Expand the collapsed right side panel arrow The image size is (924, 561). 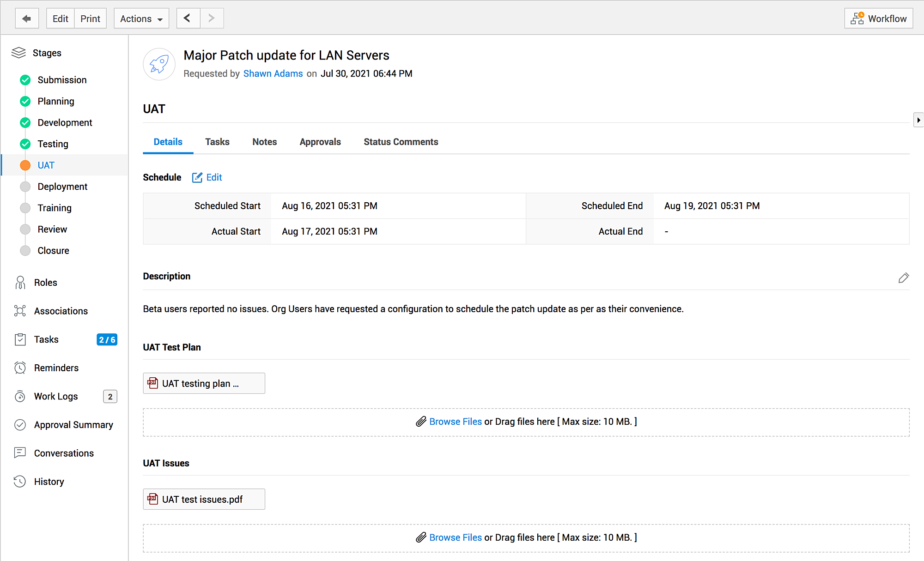pos(918,120)
